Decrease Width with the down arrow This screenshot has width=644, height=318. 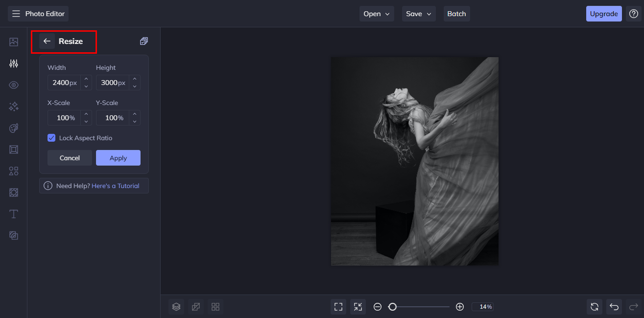coord(86,86)
